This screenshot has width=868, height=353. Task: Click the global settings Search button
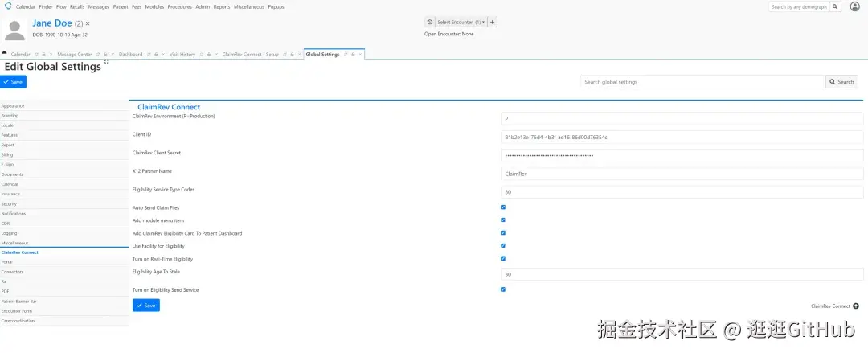tap(841, 81)
